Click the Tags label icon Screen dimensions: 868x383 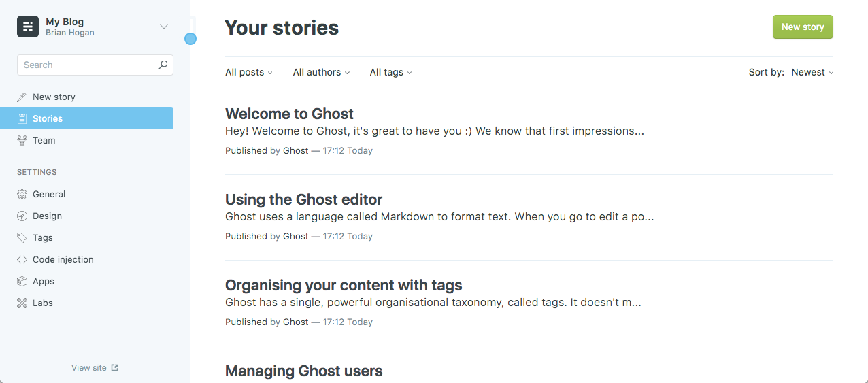tap(22, 238)
